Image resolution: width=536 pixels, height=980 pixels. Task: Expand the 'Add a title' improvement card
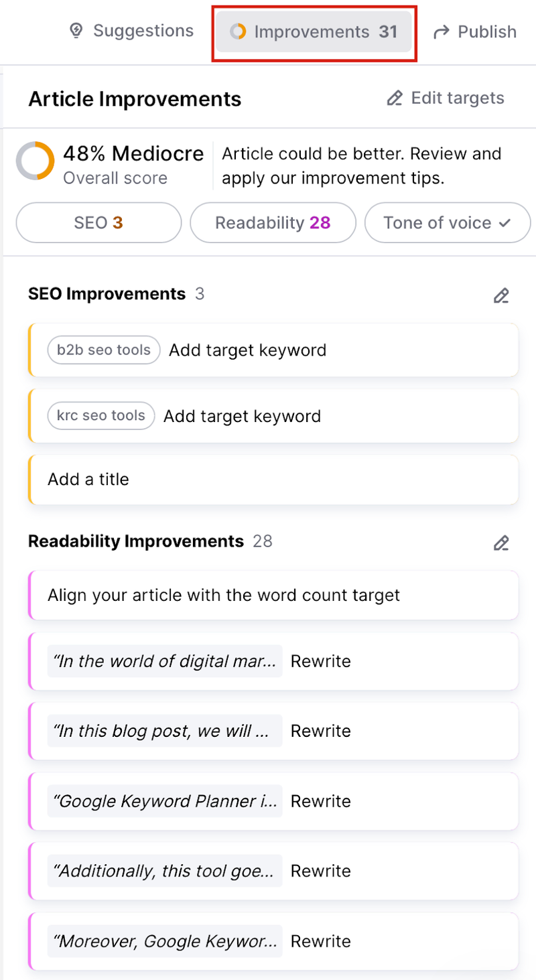click(273, 480)
